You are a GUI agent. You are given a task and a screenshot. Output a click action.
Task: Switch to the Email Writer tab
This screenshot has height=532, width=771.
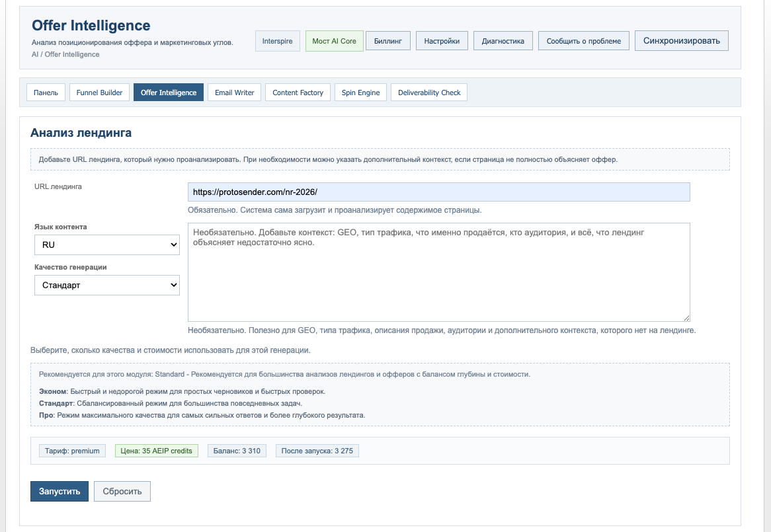[x=233, y=92]
